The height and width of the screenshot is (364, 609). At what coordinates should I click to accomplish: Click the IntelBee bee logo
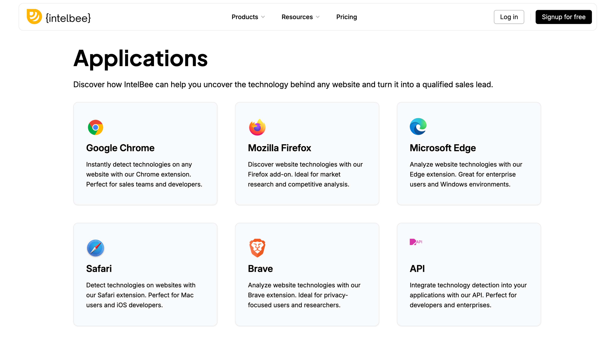(34, 16)
